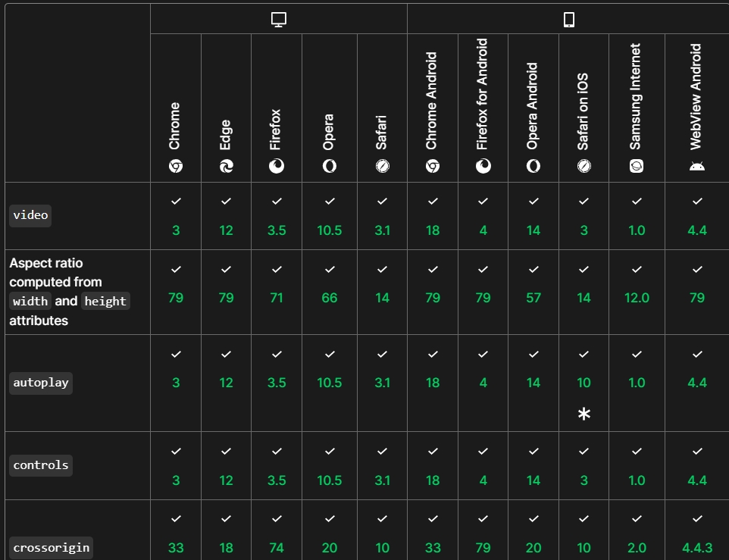Select the crossorigin feature label
Viewport: 729px width, 560px height.
click(51, 548)
